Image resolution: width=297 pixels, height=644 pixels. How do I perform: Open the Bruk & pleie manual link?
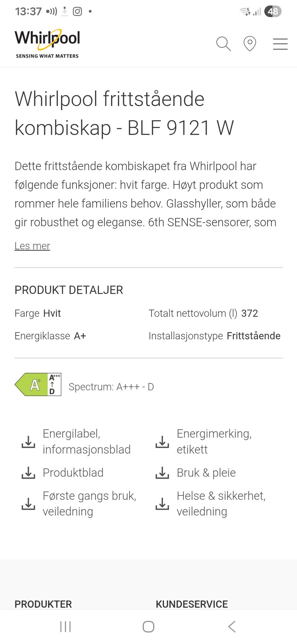tap(206, 473)
